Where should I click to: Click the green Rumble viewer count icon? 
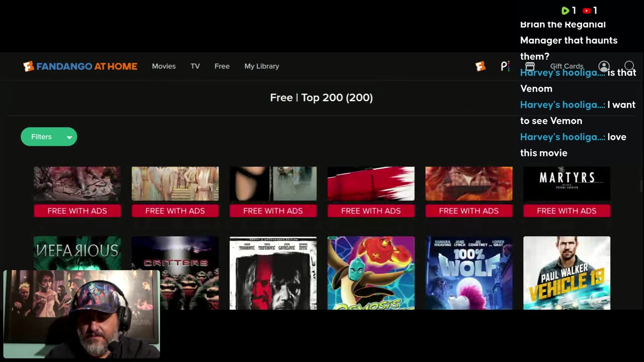[x=565, y=11]
